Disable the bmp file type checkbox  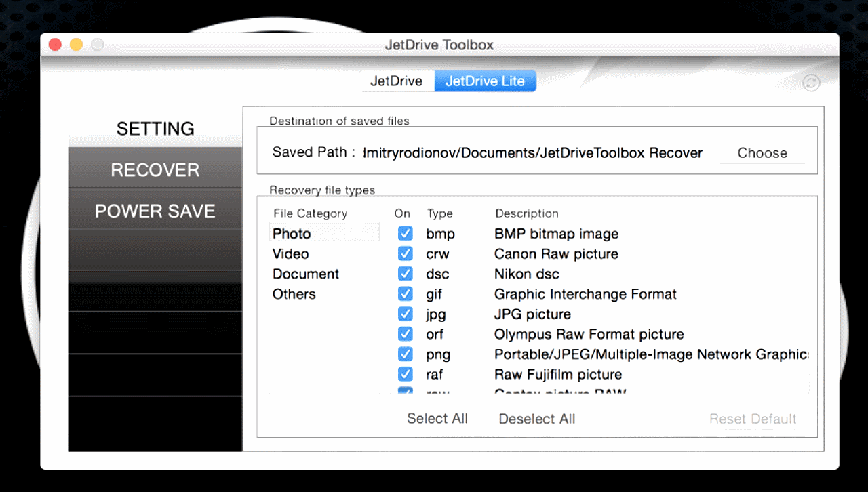[405, 232]
